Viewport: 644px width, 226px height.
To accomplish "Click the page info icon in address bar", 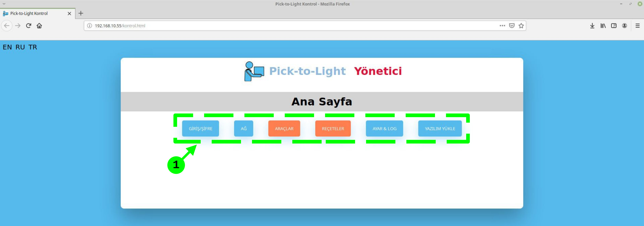I will [90, 26].
